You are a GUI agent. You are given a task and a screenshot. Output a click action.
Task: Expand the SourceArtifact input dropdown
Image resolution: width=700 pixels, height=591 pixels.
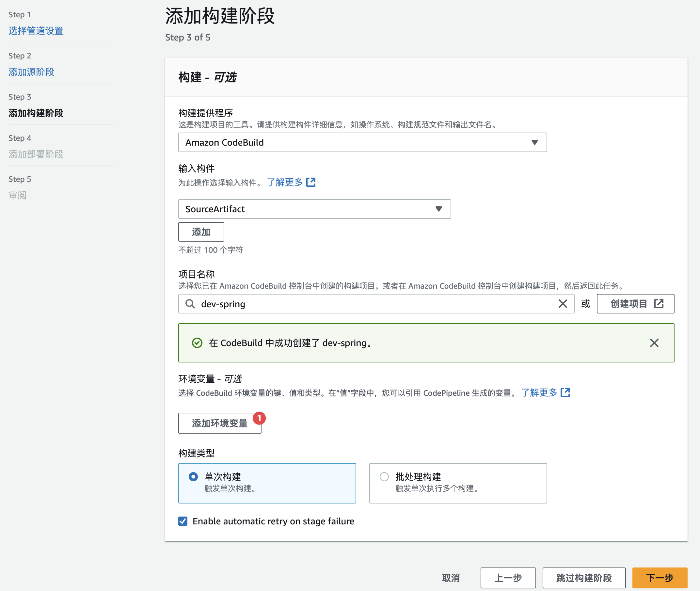click(x=314, y=209)
